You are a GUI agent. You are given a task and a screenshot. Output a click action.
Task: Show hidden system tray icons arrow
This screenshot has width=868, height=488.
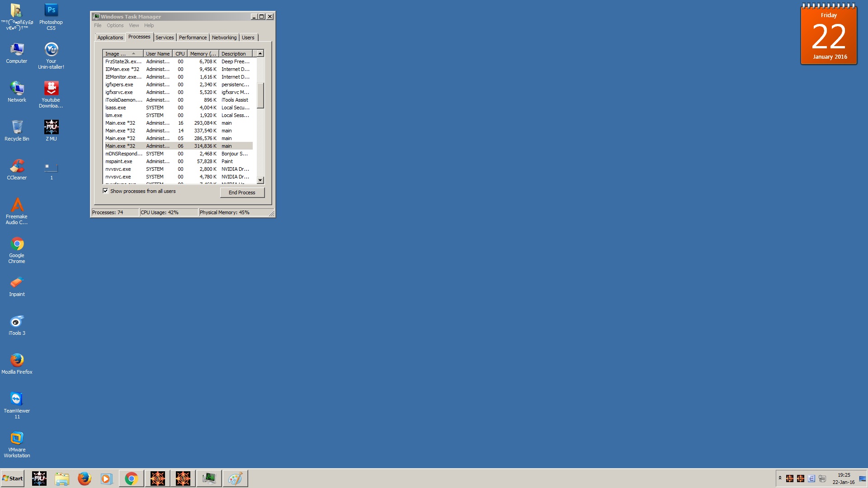[780, 478]
